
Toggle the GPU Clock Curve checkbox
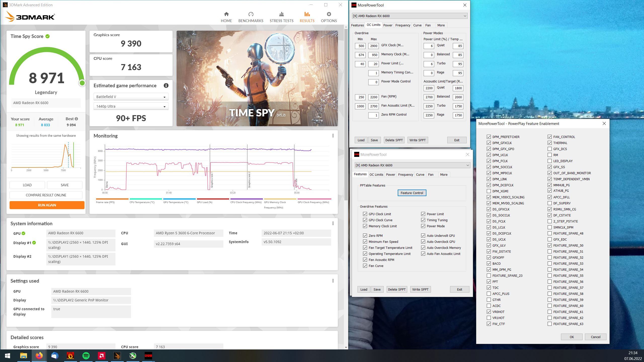pyautogui.click(x=365, y=220)
